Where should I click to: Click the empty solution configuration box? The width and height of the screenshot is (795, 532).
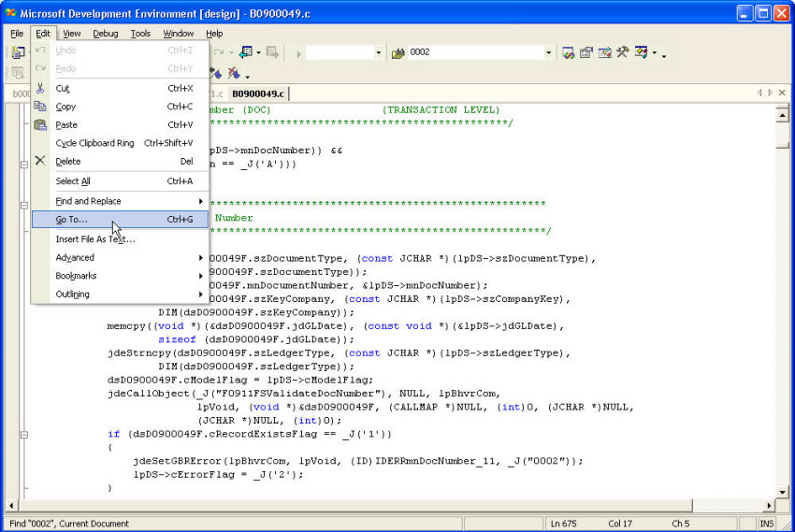[x=340, y=52]
